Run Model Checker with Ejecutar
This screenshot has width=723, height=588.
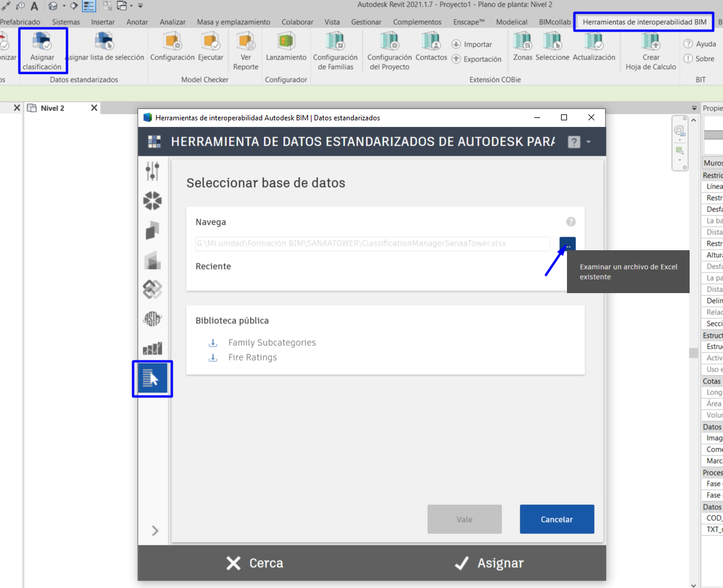210,41
